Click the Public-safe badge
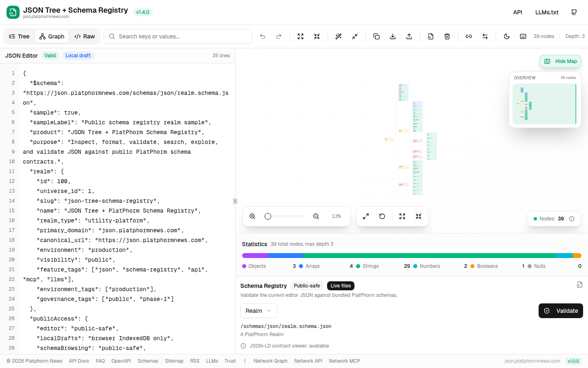This screenshot has width=588, height=368. (x=307, y=286)
